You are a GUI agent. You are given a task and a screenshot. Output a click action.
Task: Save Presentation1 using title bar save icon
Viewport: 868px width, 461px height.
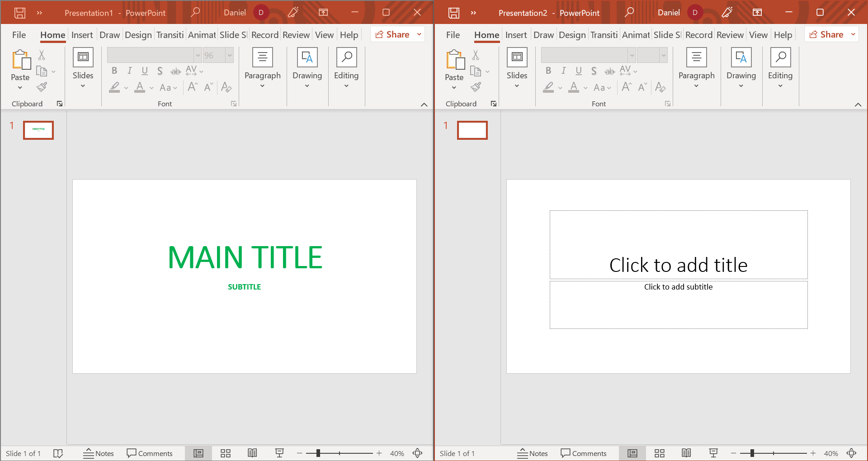(20, 13)
